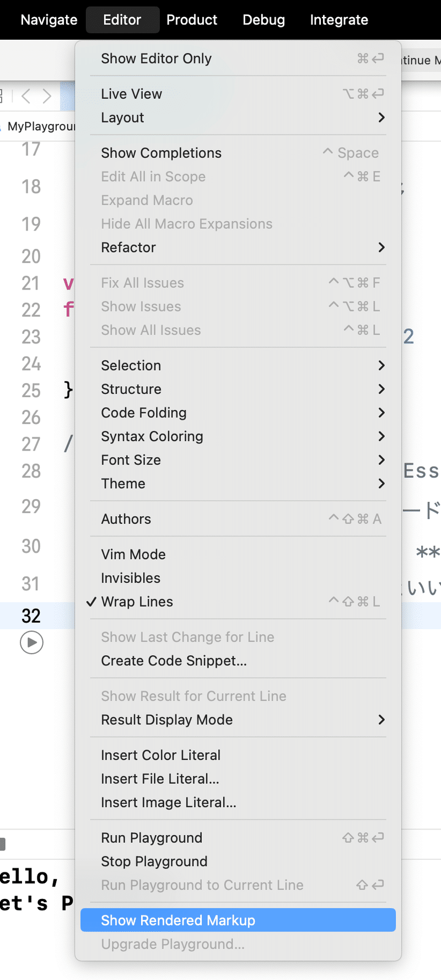Toggle Invisibles display option

click(238, 578)
